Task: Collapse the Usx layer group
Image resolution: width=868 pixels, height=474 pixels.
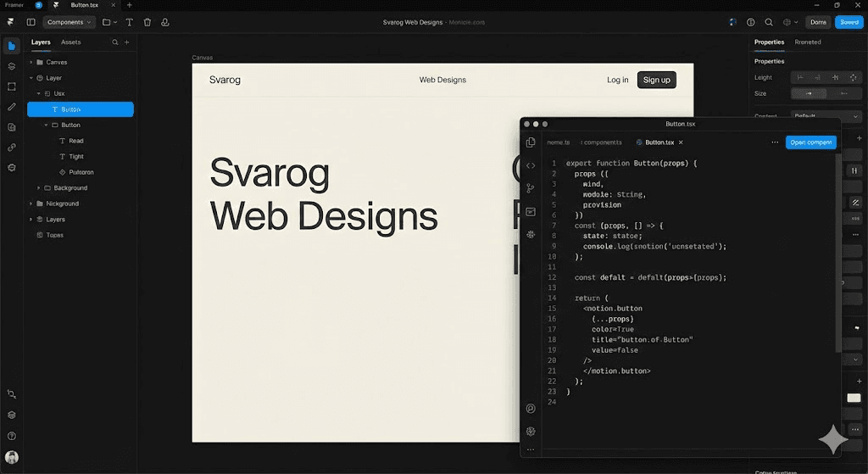Action: tap(39, 93)
